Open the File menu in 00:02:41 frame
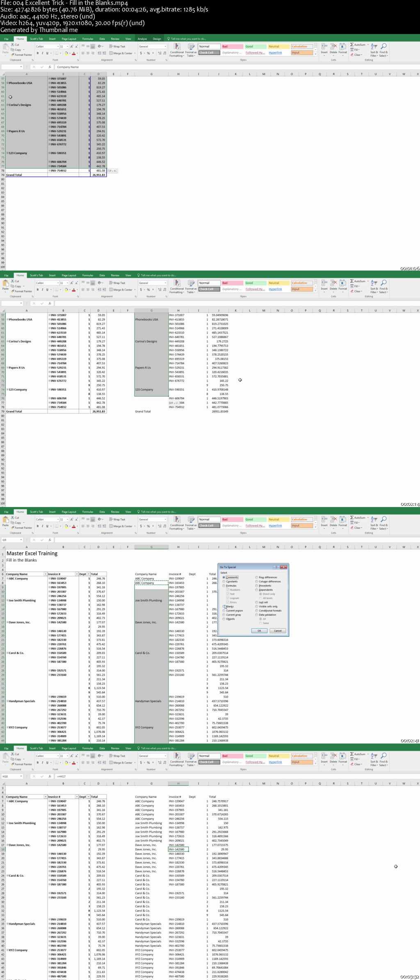The height and width of the screenshot is (980, 420). [x=6, y=512]
